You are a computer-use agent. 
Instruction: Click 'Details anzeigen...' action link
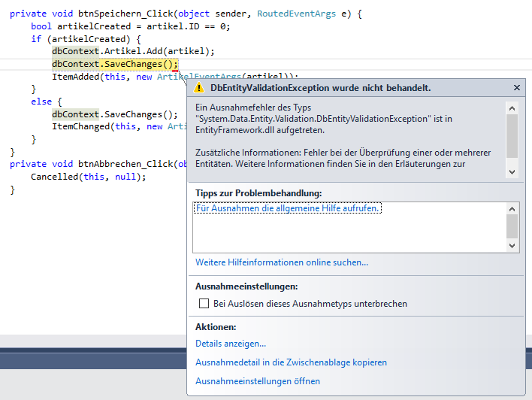coord(231,344)
